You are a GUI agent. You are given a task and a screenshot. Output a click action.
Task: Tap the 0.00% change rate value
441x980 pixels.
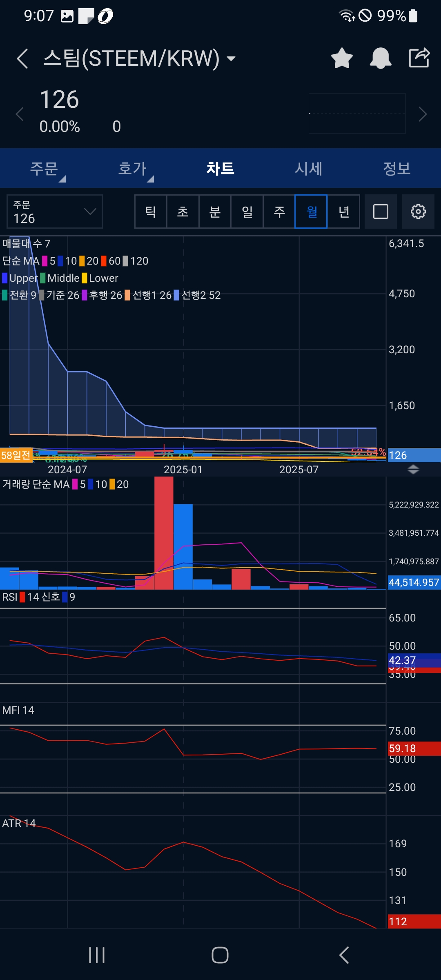pyautogui.click(x=60, y=127)
